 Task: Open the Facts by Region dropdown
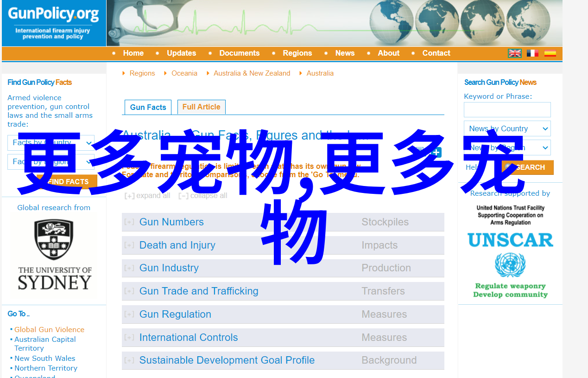[51, 162]
